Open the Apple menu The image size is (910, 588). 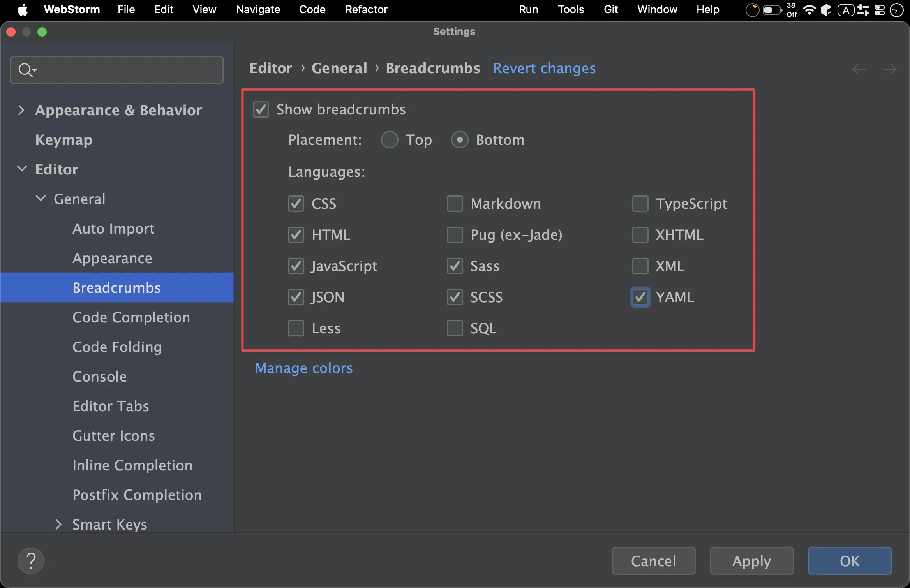[23, 9]
